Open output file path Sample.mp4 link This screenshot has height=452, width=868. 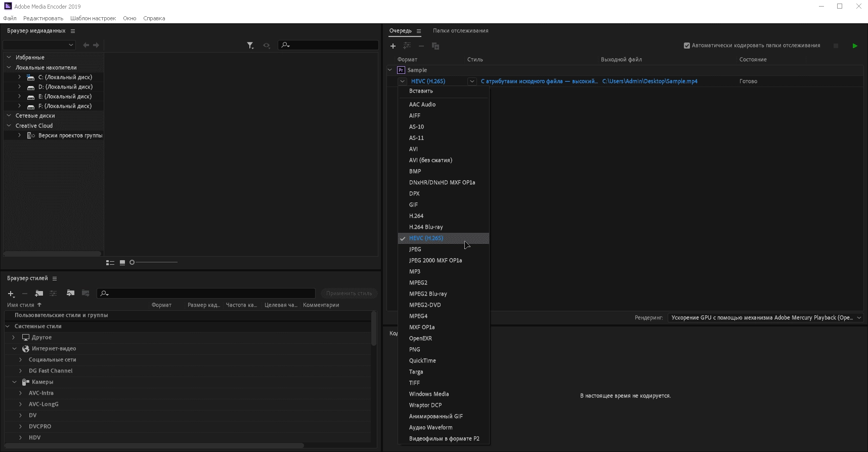coord(649,81)
